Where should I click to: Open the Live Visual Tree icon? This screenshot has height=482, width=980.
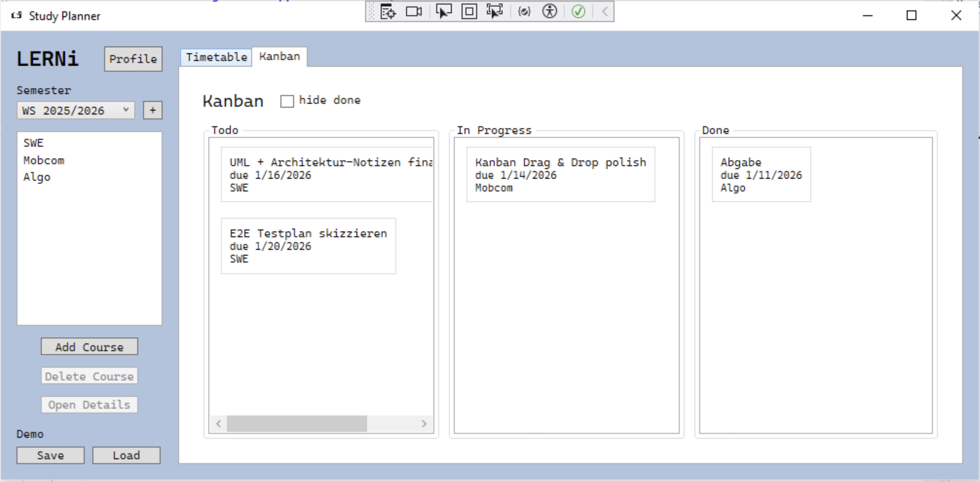(388, 12)
